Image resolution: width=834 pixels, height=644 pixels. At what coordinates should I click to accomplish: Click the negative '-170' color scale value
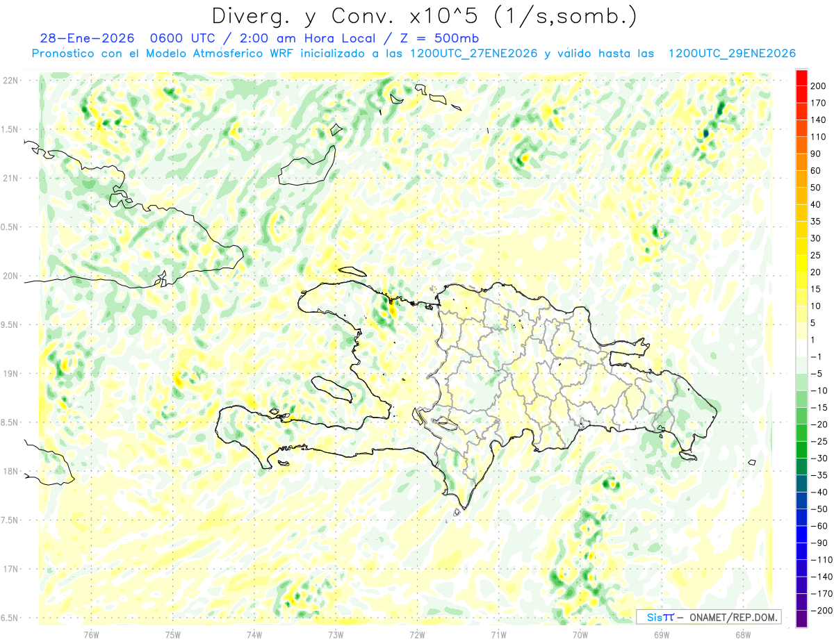click(x=821, y=594)
